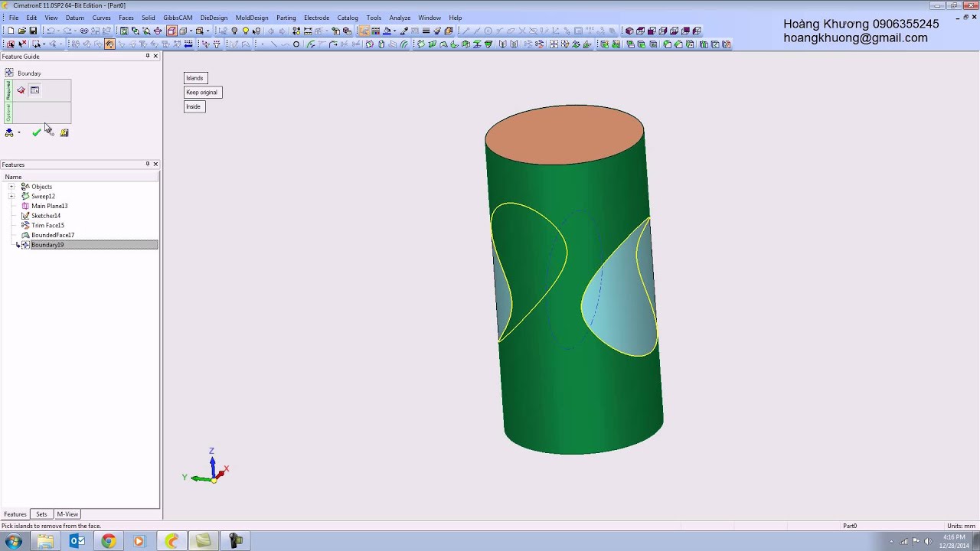Open the MoldDesign menu
This screenshot has height=551, width=980.
(x=252, y=18)
